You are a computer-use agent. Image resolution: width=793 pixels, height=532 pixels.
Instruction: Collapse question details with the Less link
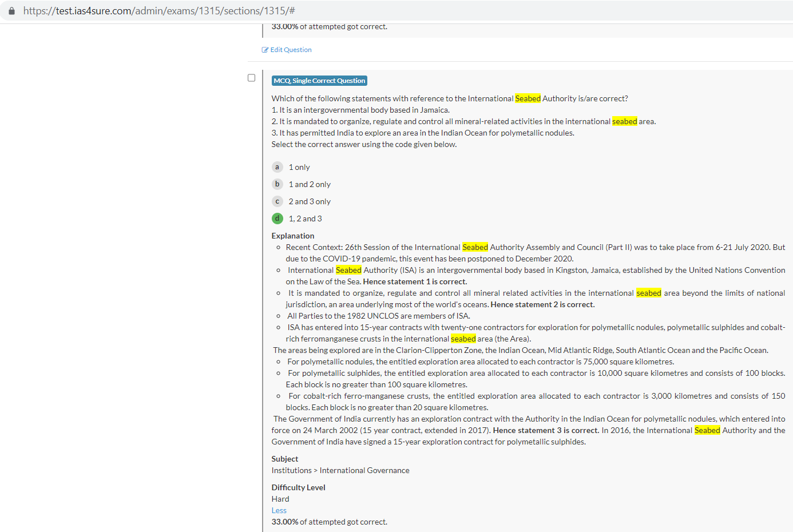point(279,510)
